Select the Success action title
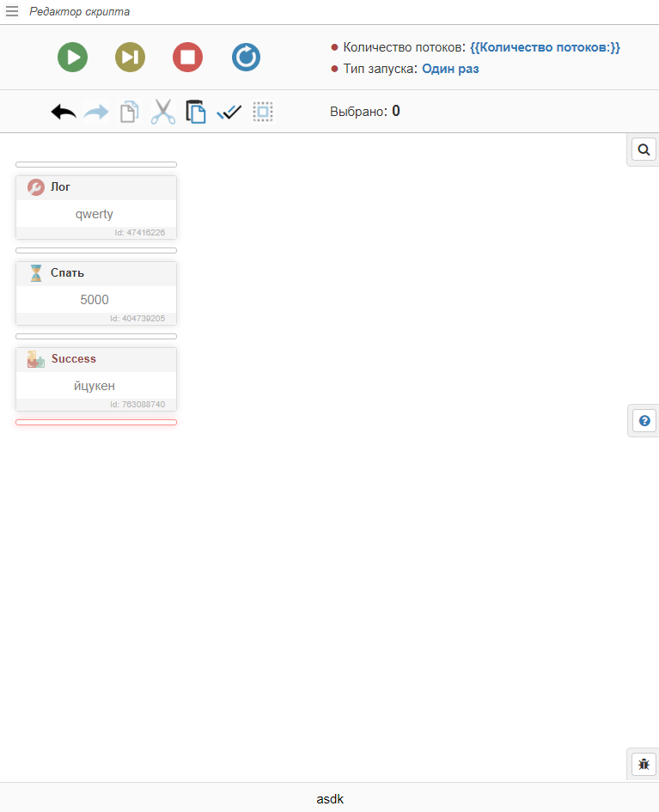 (x=74, y=359)
